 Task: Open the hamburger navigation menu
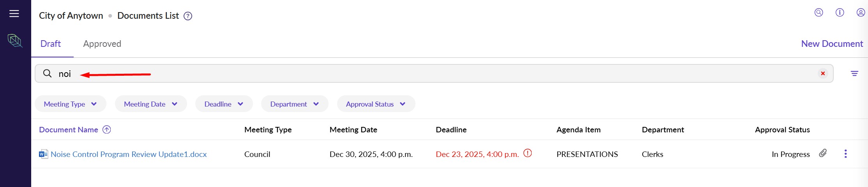pos(14,14)
